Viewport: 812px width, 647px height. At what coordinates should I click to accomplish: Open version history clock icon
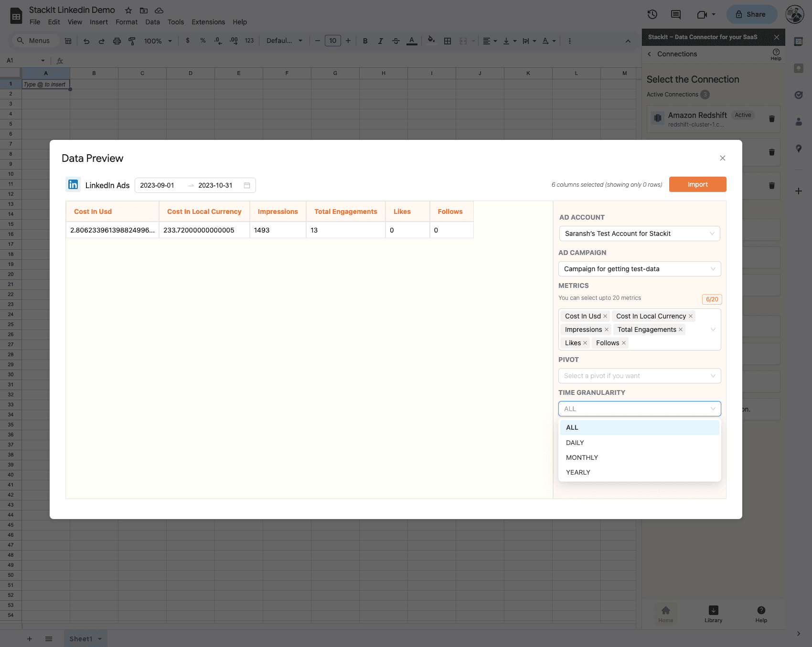click(x=652, y=14)
